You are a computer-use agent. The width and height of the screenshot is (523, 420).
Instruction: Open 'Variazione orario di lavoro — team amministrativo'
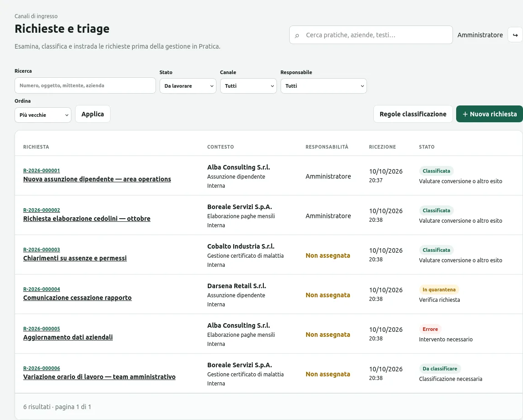point(100,377)
